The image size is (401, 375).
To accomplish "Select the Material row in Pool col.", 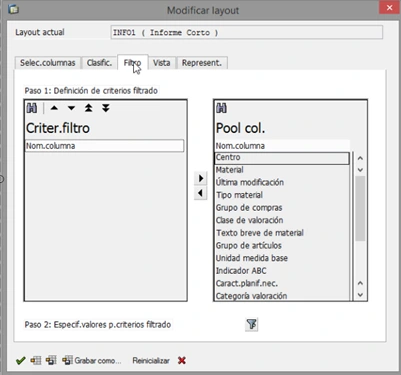I will (282, 170).
